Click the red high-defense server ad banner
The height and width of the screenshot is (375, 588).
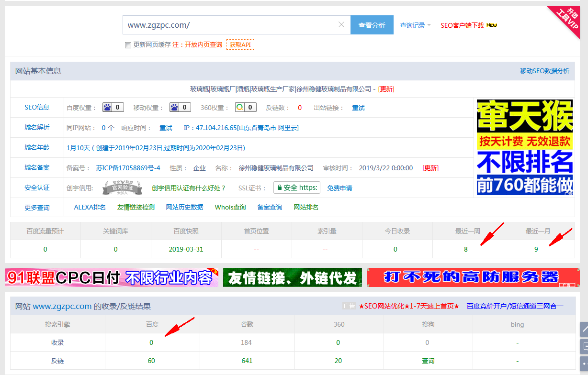(x=473, y=277)
